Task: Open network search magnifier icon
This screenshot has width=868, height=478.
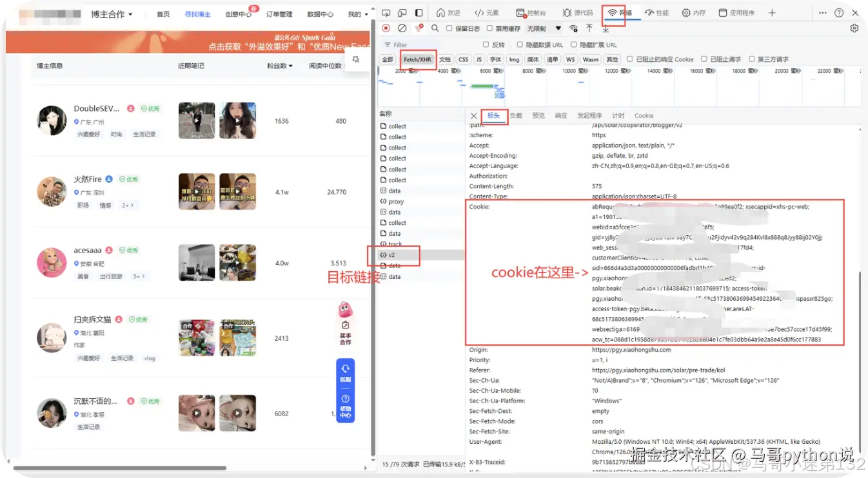Action: (x=435, y=28)
